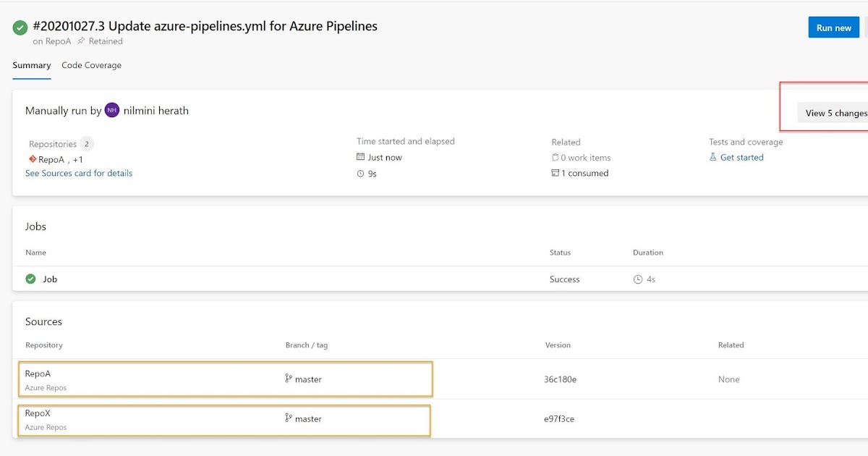Click the success check icon on the Job row
The width and height of the screenshot is (868, 456).
pos(30,279)
